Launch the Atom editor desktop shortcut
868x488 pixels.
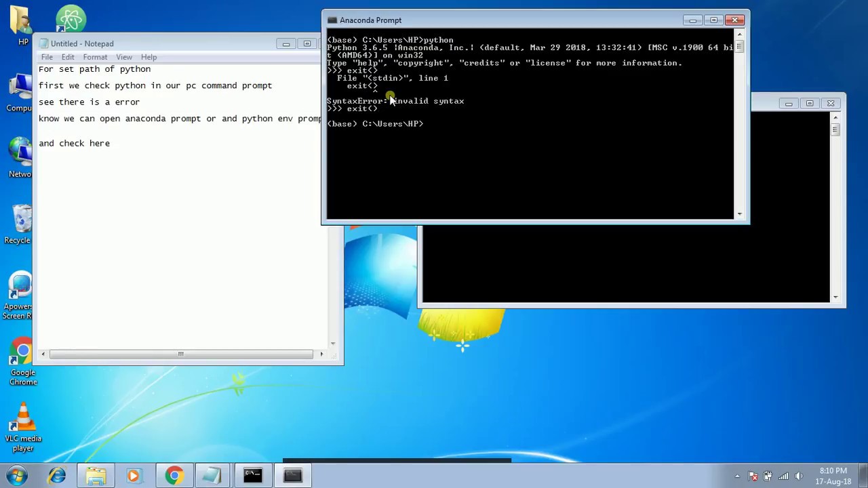(x=71, y=18)
